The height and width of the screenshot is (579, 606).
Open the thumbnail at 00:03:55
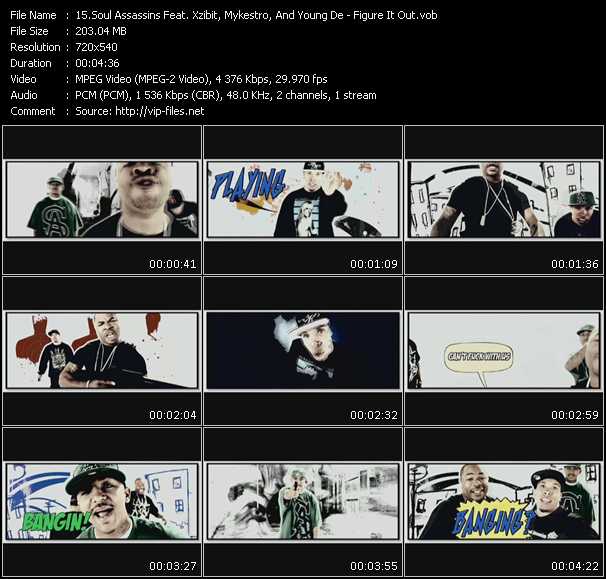[x=303, y=502]
